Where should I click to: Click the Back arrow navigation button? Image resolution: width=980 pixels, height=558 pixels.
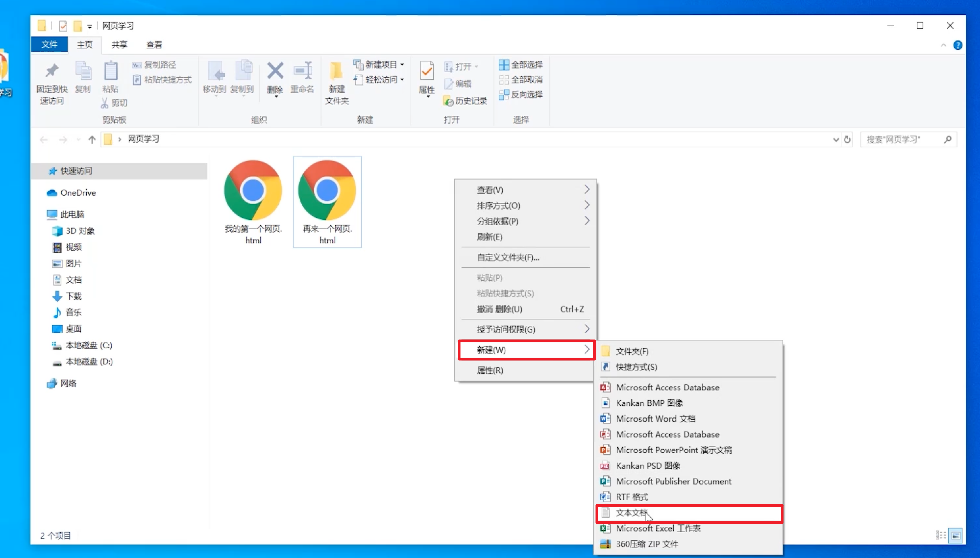pos(44,139)
